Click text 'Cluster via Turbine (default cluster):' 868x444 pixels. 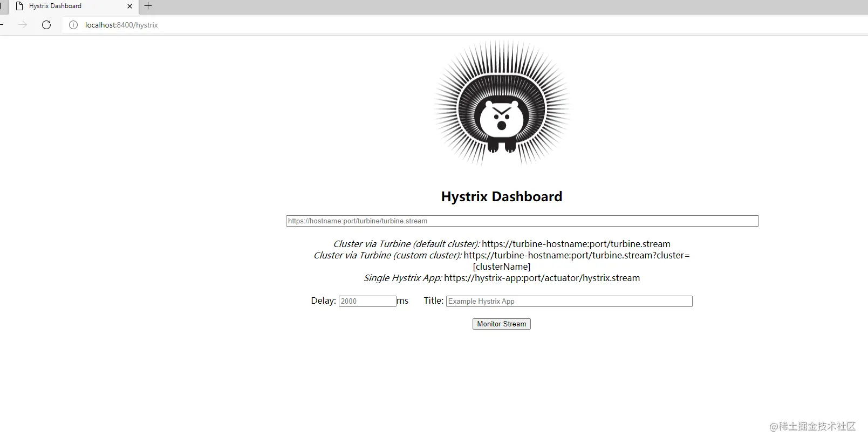click(x=406, y=244)
